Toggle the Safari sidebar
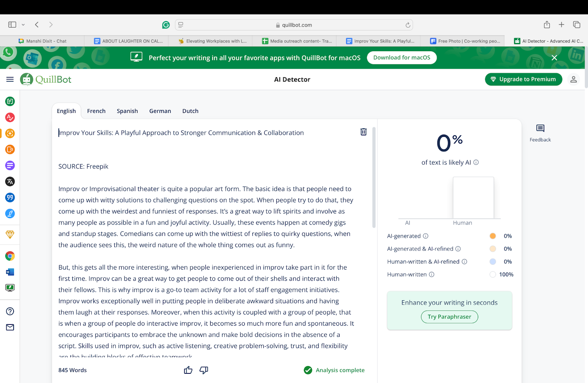The width and height of the screenshot is (588, 383). point(12,25)
